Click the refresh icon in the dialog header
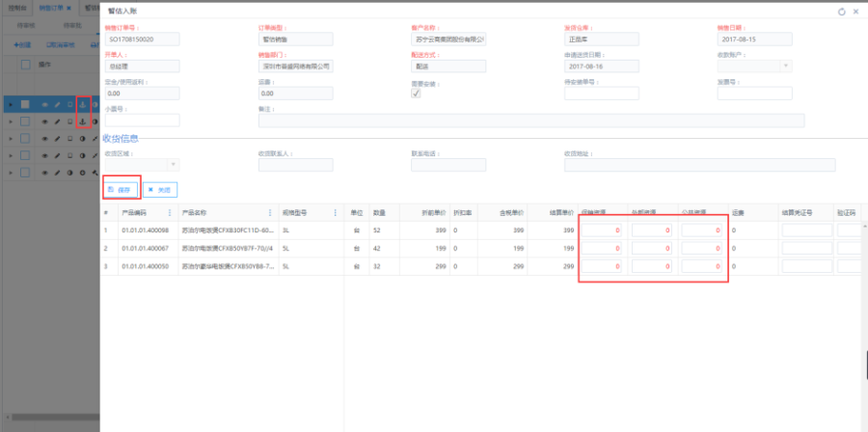Viewport: 868px width, 432px height. coord(841,11)
